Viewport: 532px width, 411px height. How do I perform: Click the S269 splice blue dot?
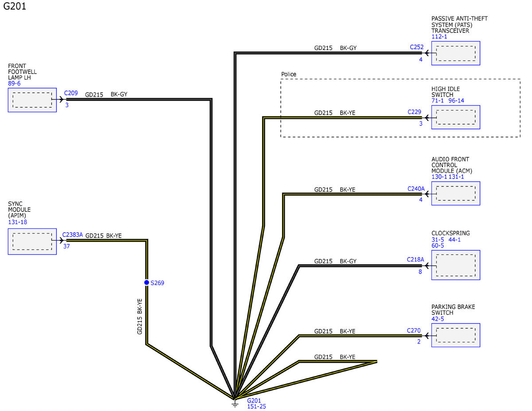tap(146, 282)
